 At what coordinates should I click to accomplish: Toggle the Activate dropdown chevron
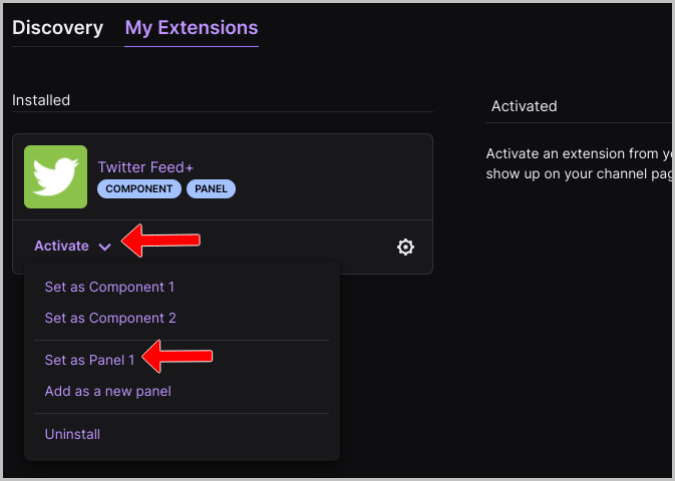[x=105, y=247]
